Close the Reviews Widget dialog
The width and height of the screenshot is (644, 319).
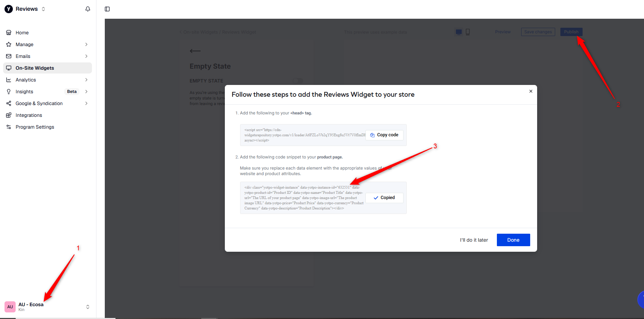point(531,91)
